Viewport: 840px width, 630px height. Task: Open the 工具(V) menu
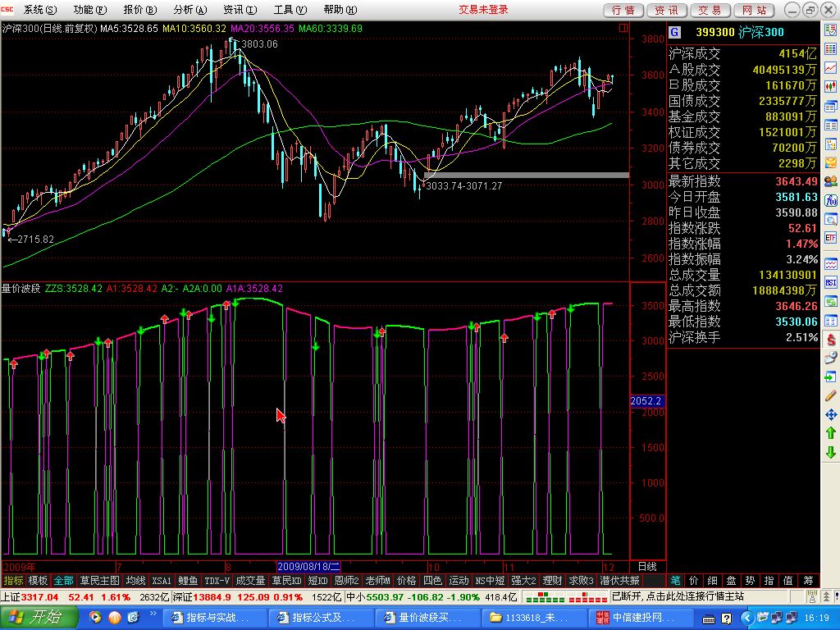pyautogui.click(x=290, y=10)
